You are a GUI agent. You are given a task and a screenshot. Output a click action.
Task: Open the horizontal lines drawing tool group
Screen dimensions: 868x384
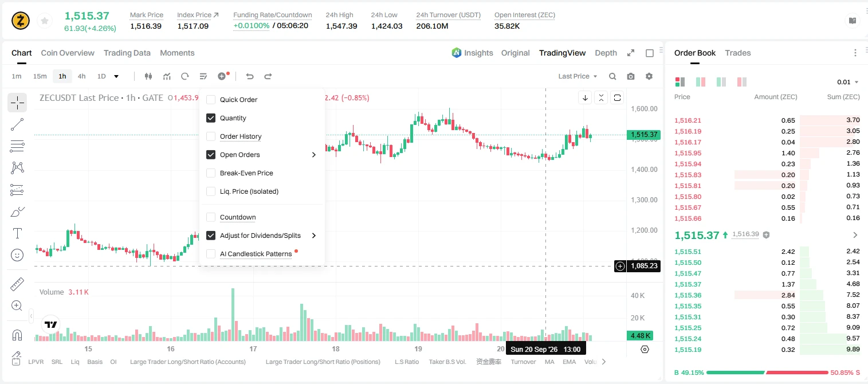pyautogui.click(x=17, y=146)
